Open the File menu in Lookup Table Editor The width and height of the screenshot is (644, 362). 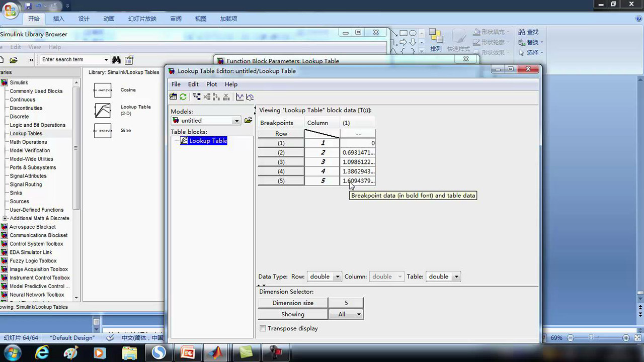(x=176, y=84)
